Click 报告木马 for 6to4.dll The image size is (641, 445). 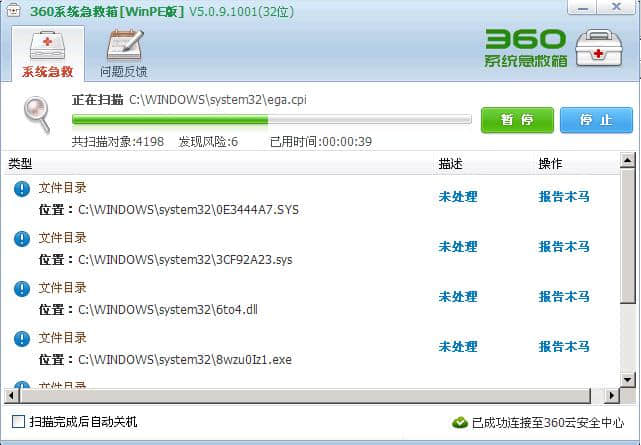point(564,296)
